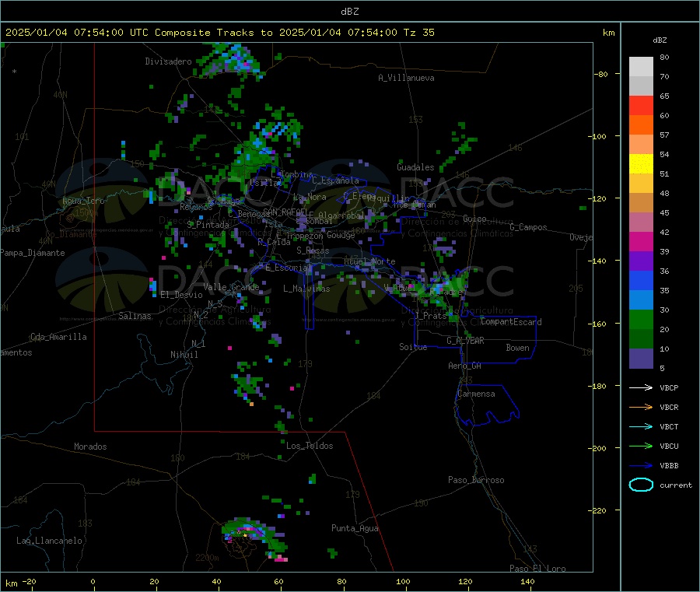Click the 'Carmensa' place label
Image resolution: width=700 pixels, height=592 pixels.
[476, 394]
